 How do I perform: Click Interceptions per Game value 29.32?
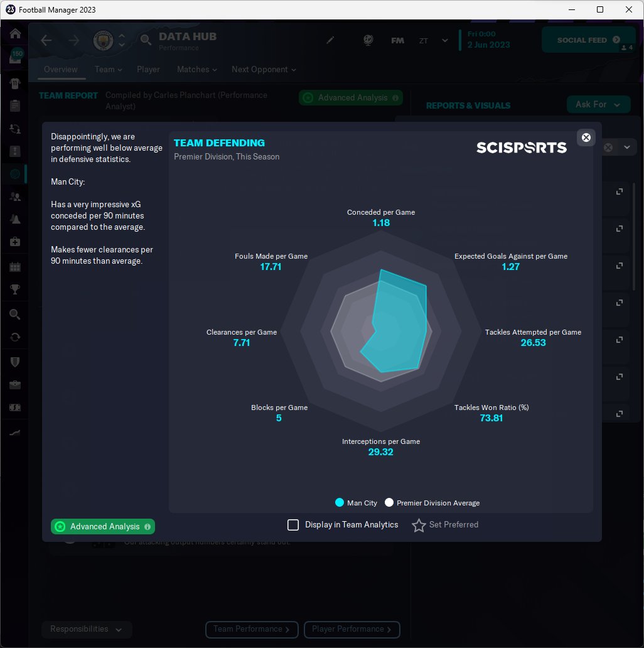[x=380, y=452]
